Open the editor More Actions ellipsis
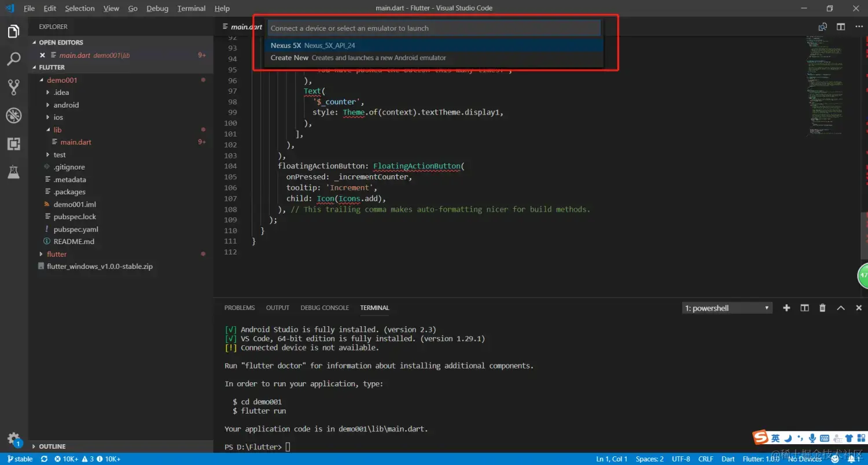 pos(859,27)
